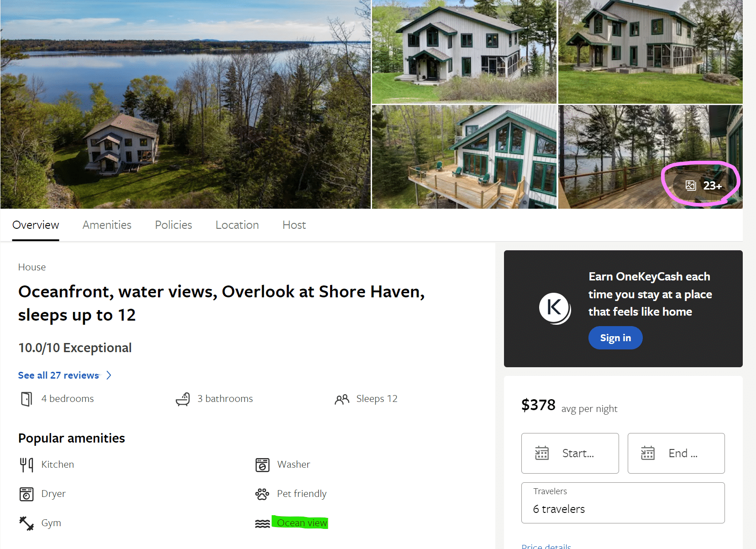756x549 pixels.
Task: View the deck with chairs photo
Action: [x=464, y=157]
